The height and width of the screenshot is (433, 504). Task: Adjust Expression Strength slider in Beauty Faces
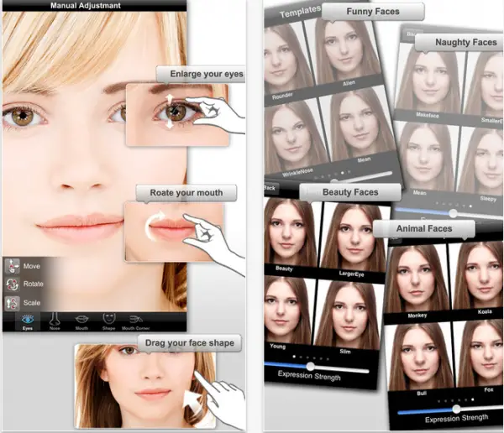317,367
